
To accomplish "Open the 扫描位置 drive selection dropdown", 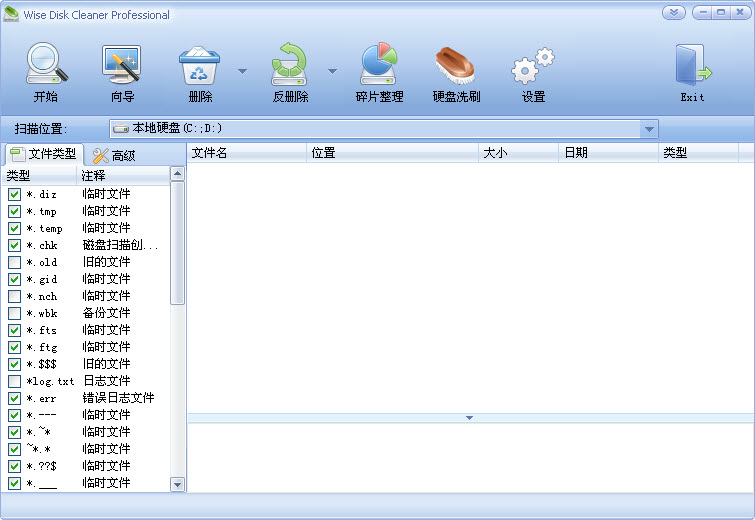I will (649, 129).
